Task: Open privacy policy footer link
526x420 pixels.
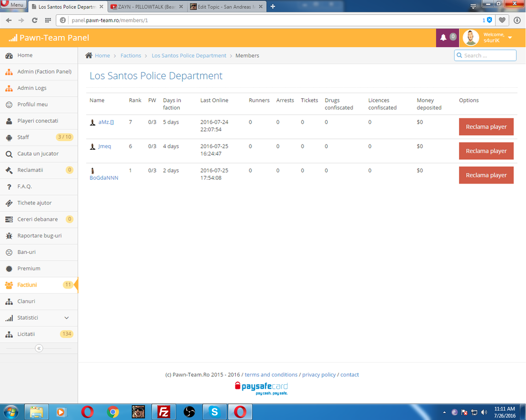Action: coord(319,374)
